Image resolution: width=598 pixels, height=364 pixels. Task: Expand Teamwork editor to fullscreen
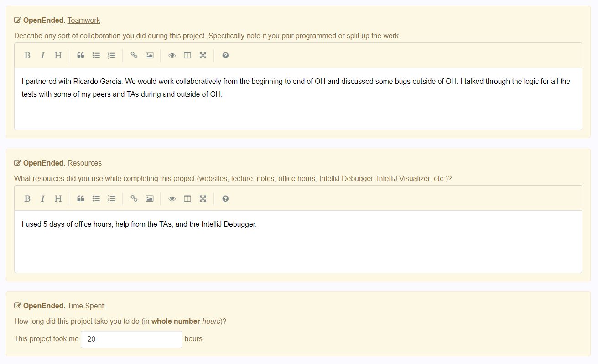203,55
